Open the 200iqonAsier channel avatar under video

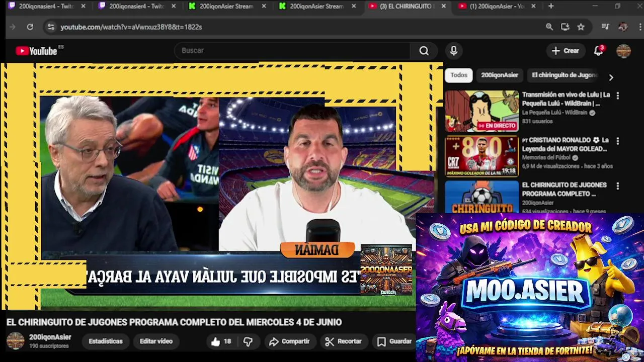[x=15, y=341]
